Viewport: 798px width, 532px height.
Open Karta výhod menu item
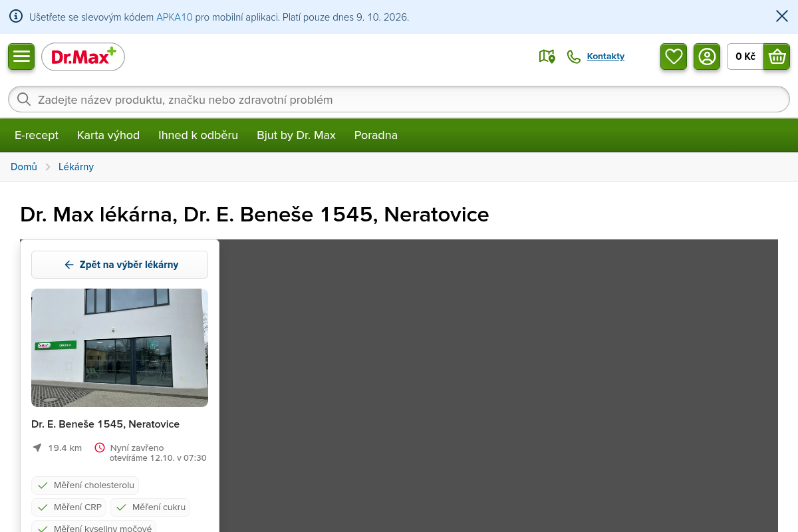click(108, 135)
